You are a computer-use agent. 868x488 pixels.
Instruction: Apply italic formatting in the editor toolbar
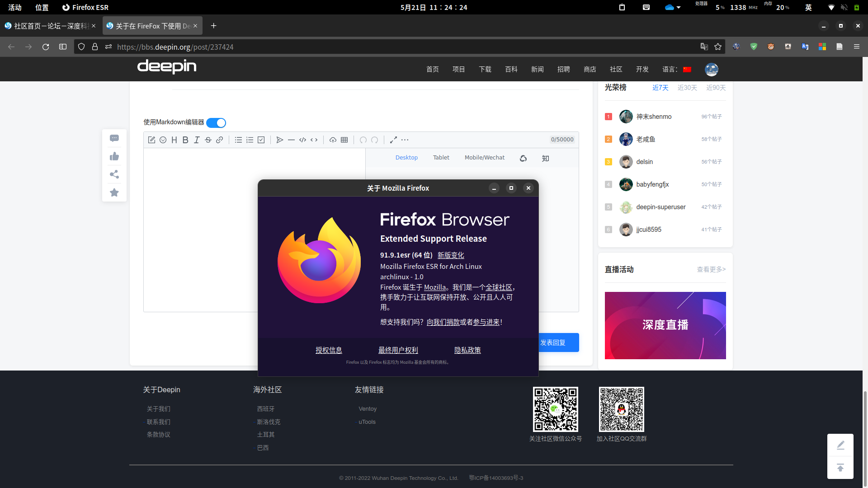click(x=197, y=140)
